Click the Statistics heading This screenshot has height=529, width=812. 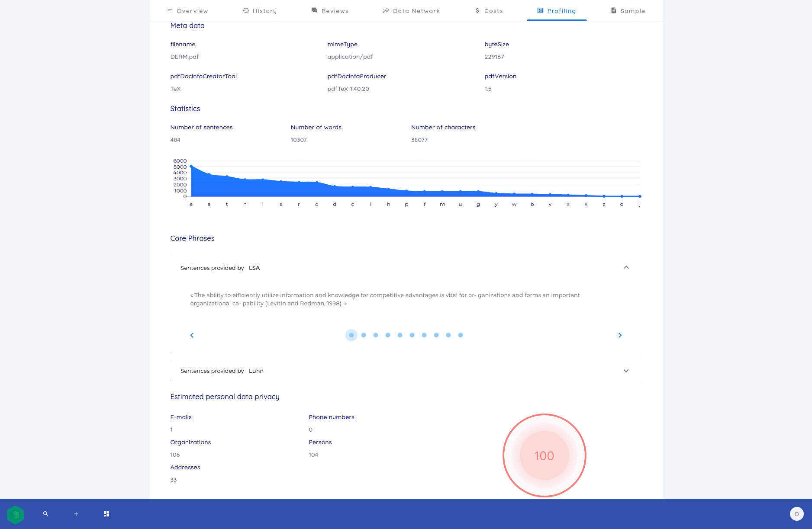click(x=185, y=109)
